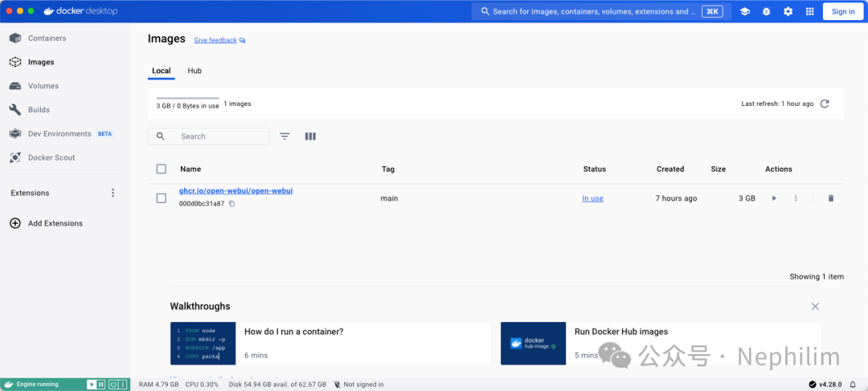
Task: Sort by the Created column header
Action: coord(670,169)
